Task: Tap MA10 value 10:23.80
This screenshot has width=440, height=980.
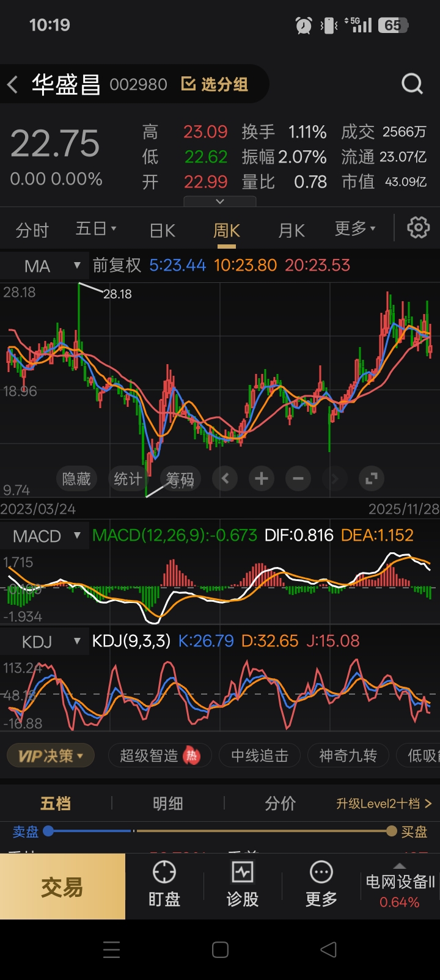Action: pos(246,265)
